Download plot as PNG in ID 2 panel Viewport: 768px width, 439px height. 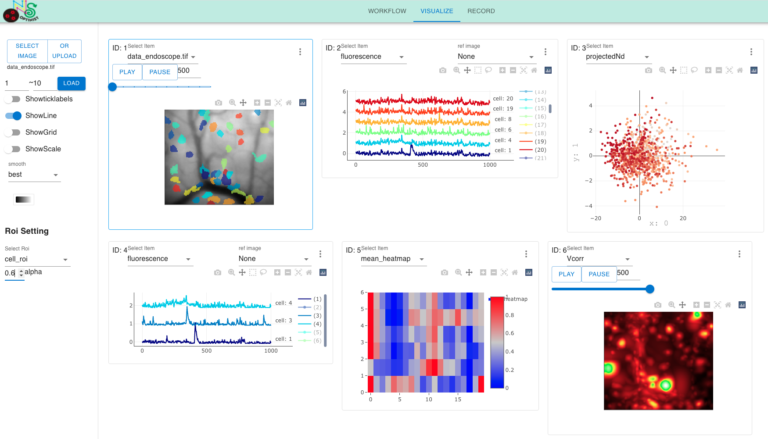pos(443,71)
